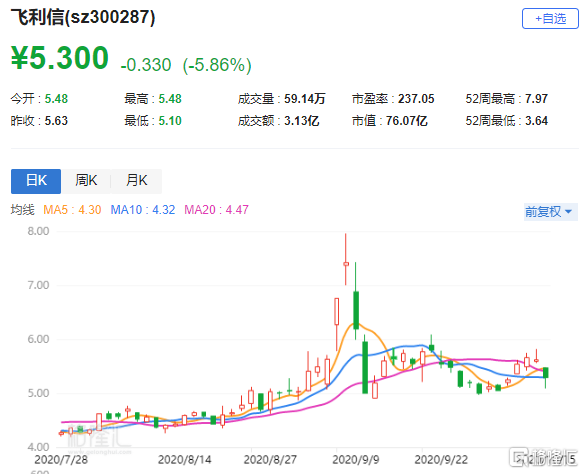
Task: Add stock to watchlist with +自选 button
Action: [x=550, y=18]
